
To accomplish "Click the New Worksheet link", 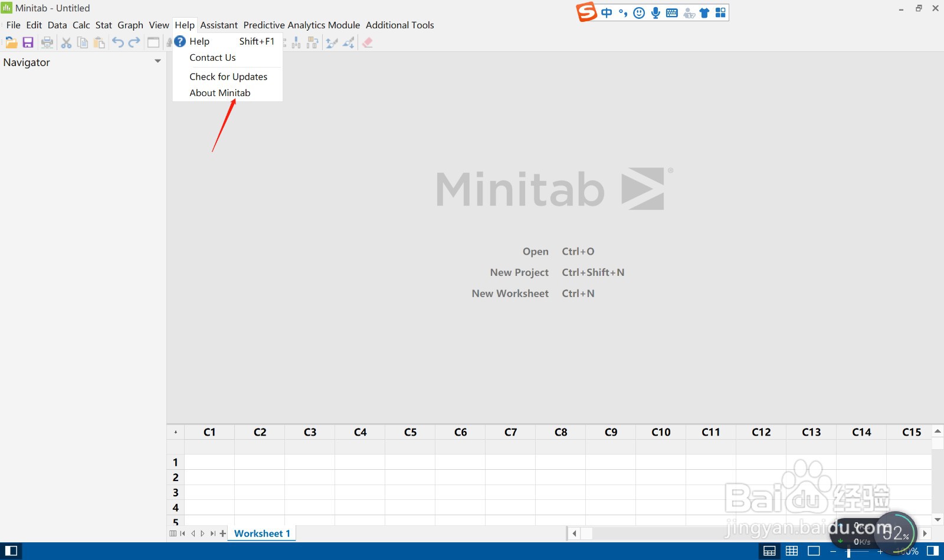I will coord(533,294).
